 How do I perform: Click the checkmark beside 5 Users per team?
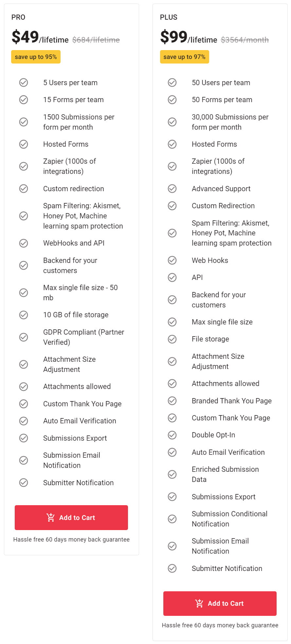click(23, 83)
